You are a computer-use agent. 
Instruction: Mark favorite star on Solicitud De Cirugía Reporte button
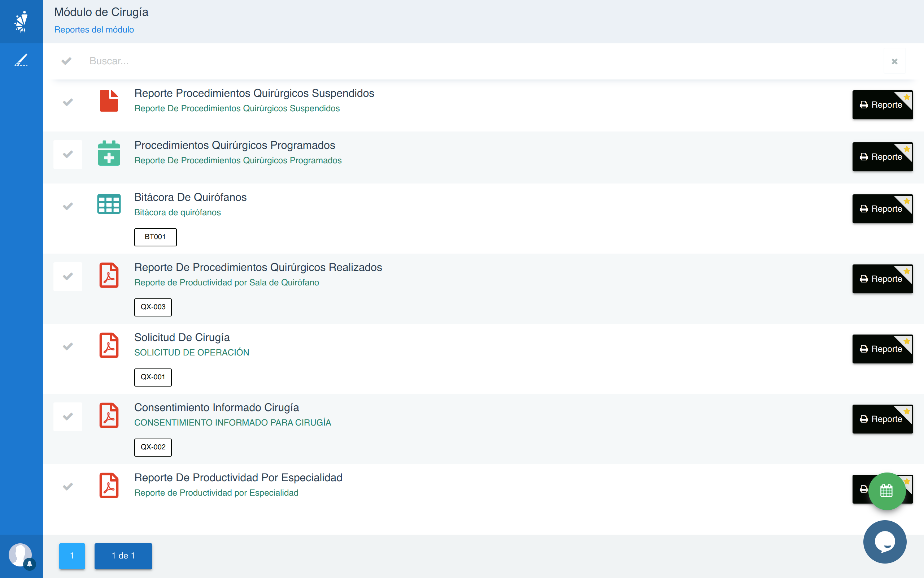pyautogui.click(x=906, y=341)
